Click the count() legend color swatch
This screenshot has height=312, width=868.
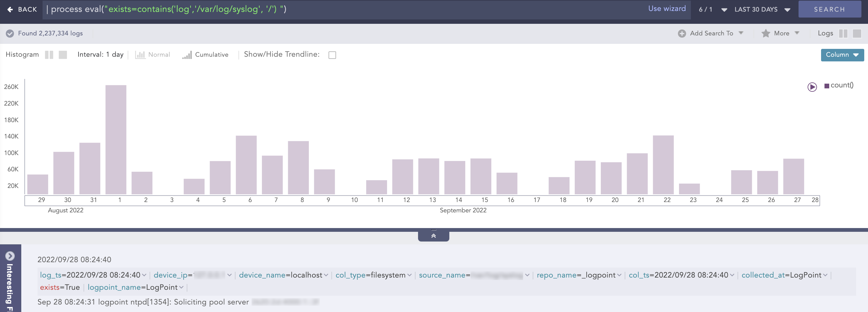click(827, 86)
